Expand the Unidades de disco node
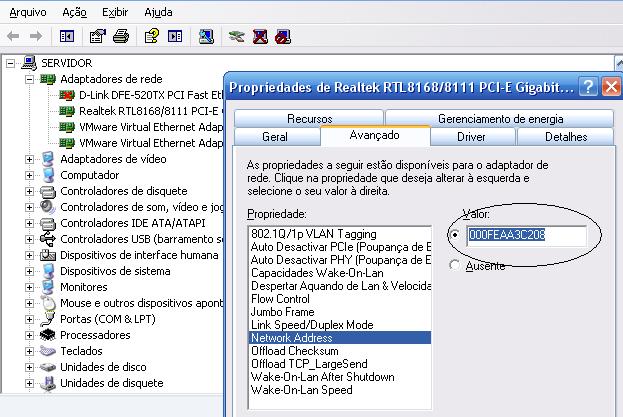This screenshot has width=623, height=417. 29,367
